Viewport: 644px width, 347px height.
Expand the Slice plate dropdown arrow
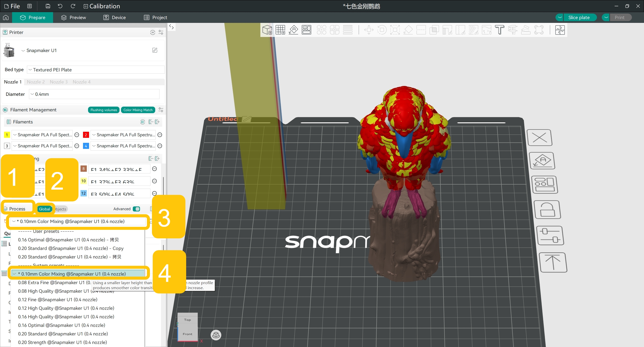coord(560,18)
